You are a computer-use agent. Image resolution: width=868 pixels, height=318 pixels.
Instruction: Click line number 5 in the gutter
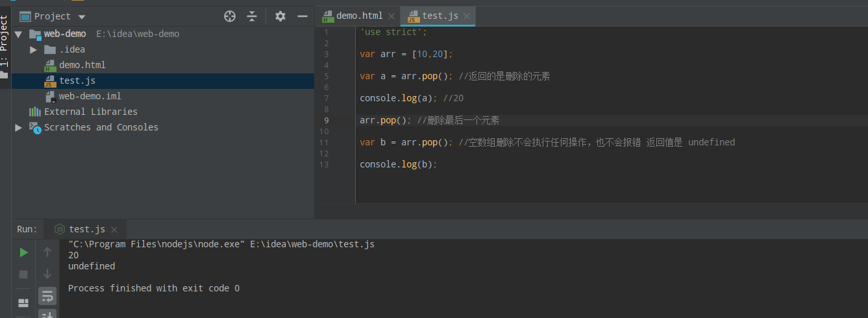coord(326,76)
